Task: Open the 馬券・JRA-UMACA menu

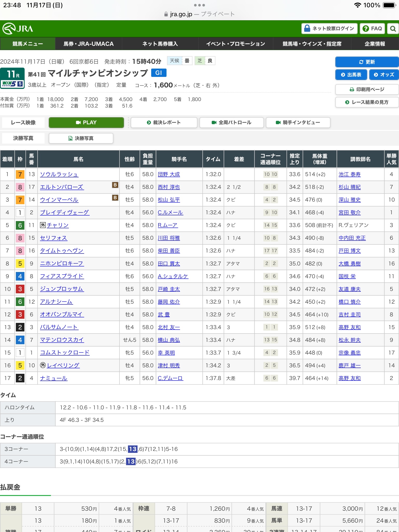Action: tap(89, 44)
